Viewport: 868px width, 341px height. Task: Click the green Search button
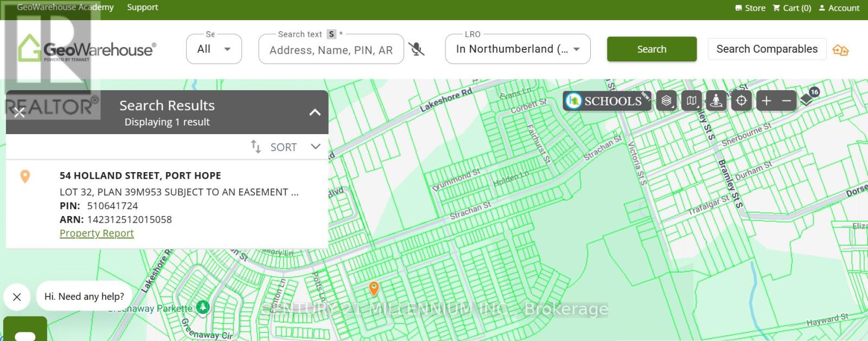(652, 49)
